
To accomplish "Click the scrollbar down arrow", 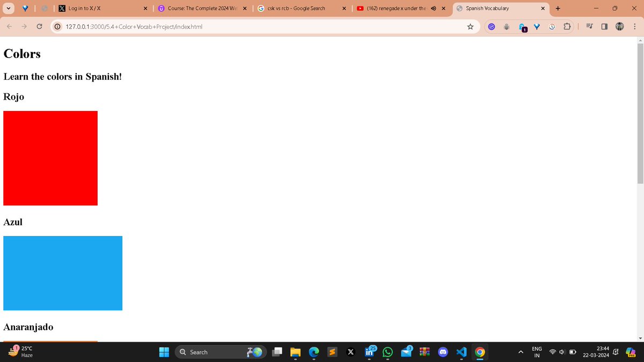I will [640, 338].
